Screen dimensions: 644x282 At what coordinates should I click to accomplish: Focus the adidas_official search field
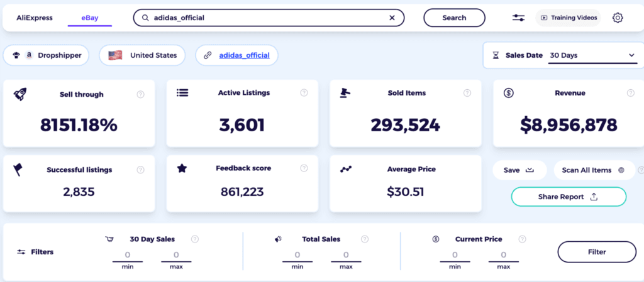tap(269, 18)
